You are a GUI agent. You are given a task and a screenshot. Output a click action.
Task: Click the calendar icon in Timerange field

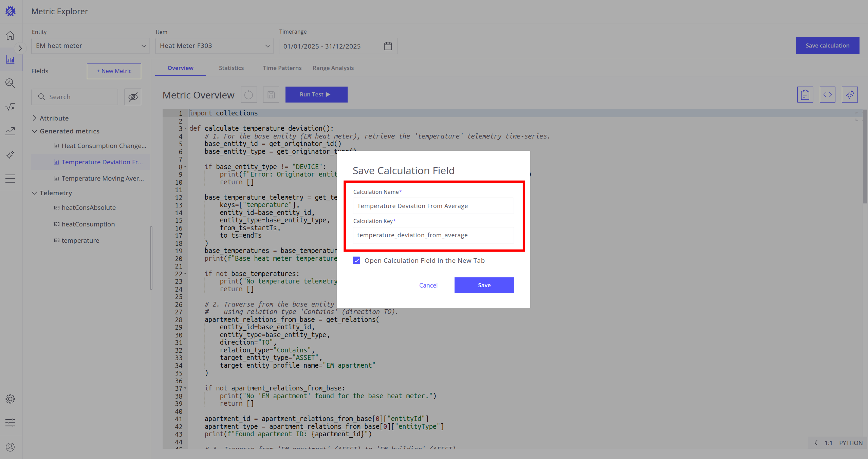pos(388,46)
